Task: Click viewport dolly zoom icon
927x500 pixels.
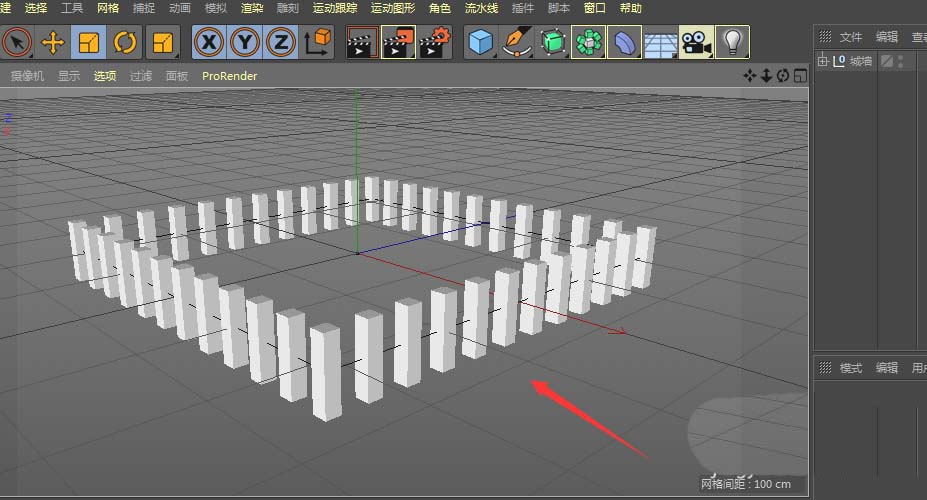Action: point(766,76)
